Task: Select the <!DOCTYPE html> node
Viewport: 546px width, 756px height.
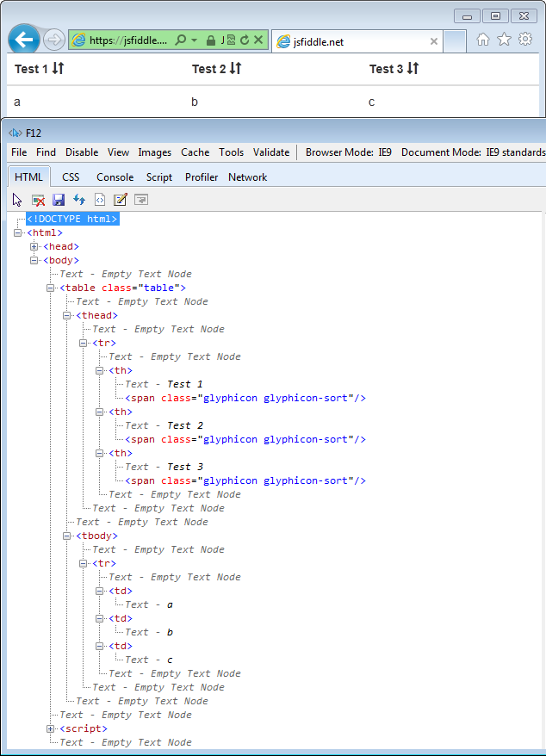Action: (72, 219)
